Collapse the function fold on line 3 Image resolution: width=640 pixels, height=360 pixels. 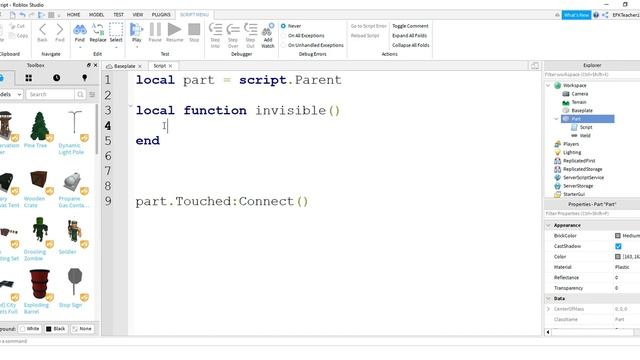[131, 107]
